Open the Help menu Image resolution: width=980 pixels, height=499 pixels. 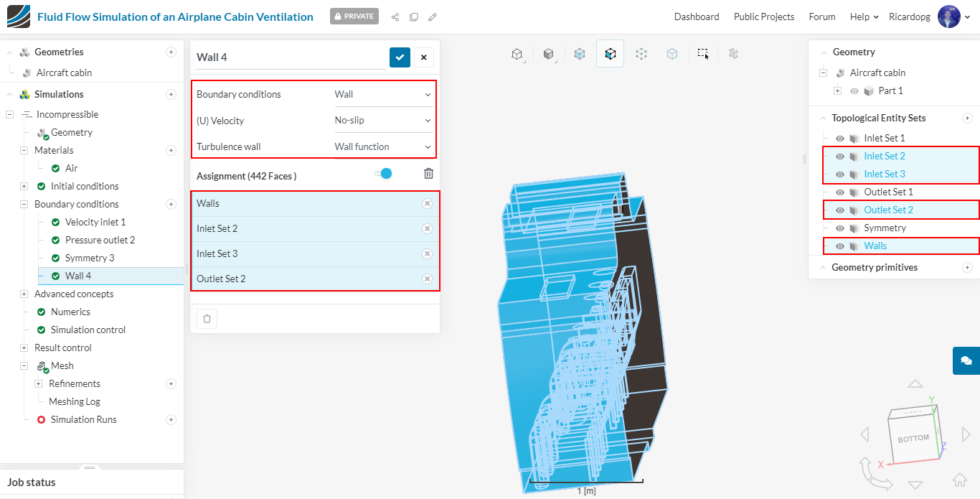click(864, 17)
